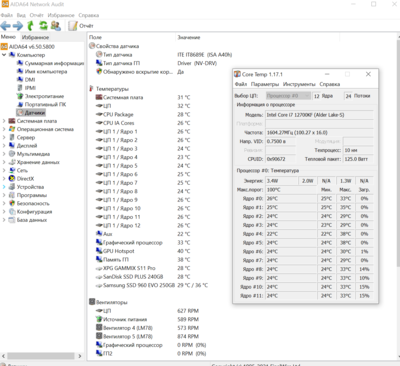Click the Безопасность shield icon
This screenshot has height=366, width=400.
point(12,203)
